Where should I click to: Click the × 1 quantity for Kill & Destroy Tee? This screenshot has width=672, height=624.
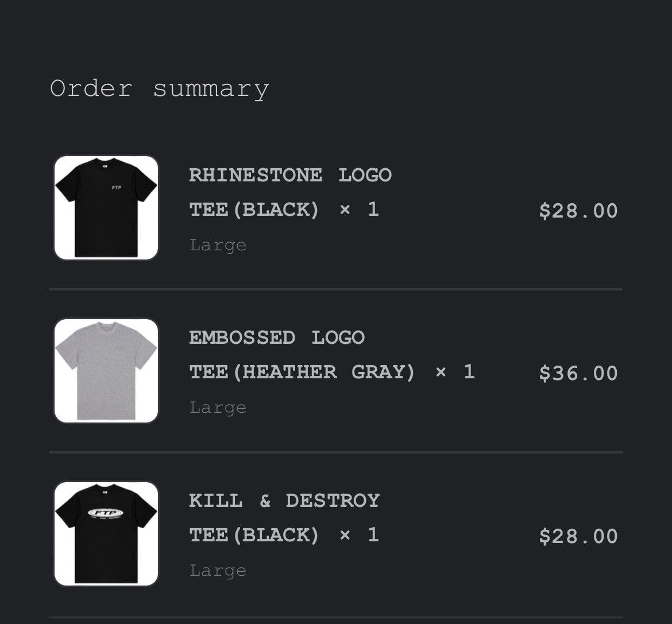pyautogui.click(x=359, y=535)
